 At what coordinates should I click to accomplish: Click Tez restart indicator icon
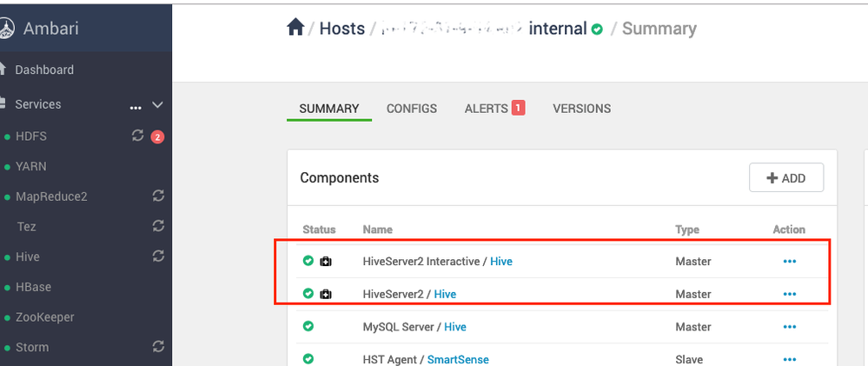(158, 226)
